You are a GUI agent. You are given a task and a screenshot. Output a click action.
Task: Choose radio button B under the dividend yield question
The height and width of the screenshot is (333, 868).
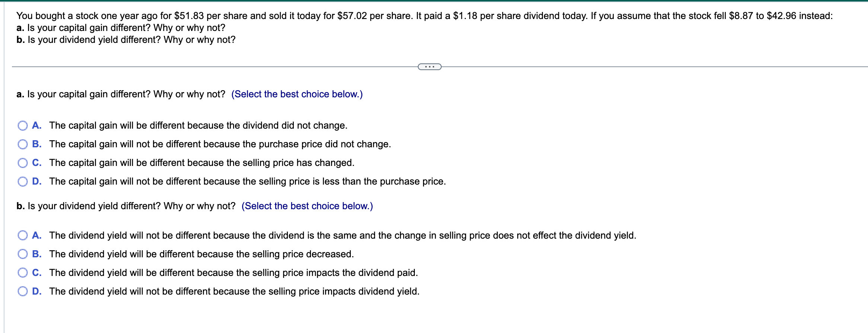pyautogui.click(x=23, y=254)
